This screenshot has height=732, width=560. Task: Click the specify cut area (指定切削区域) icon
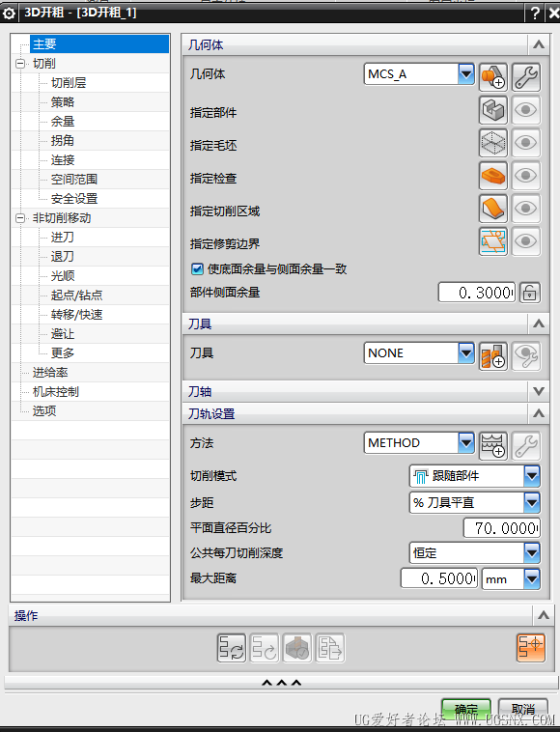click(493, 209)
